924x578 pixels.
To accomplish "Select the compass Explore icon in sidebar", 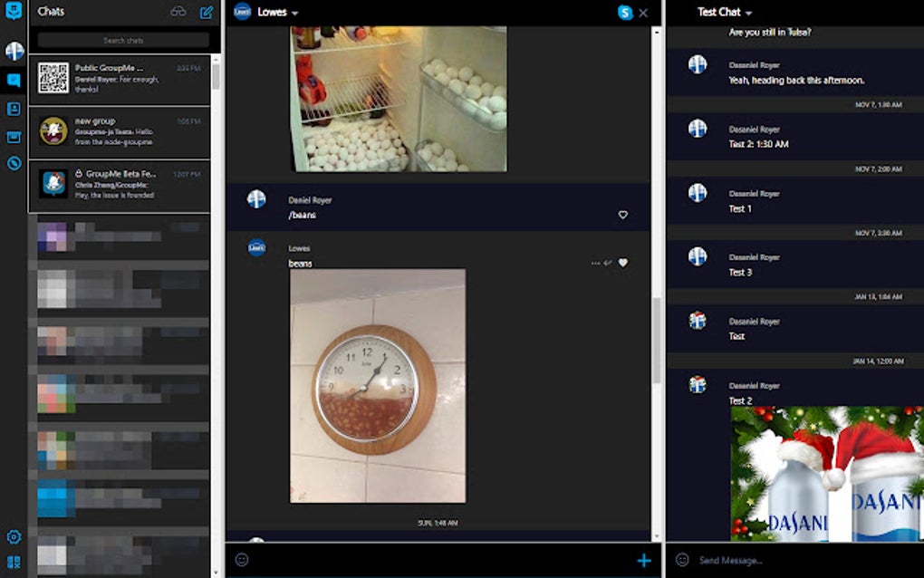I will (13, 163).
